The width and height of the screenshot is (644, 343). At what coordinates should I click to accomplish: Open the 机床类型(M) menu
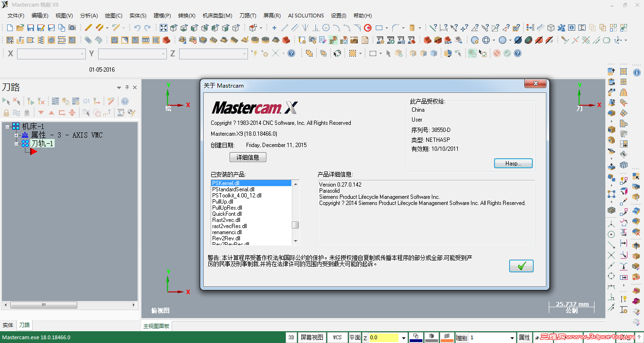pyautogui.click(x=217, y=16)
